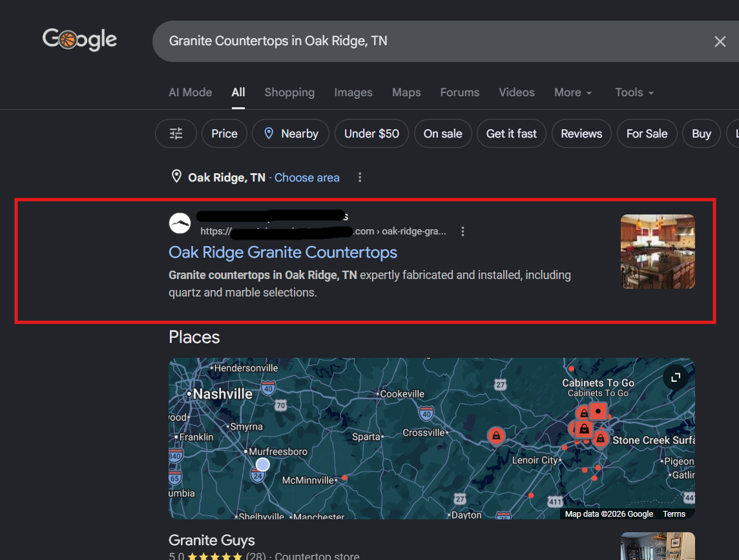Viewport: 739px width, 560px height.
Task: Expand the More dropdown menu
Action: tap(572, 92)
